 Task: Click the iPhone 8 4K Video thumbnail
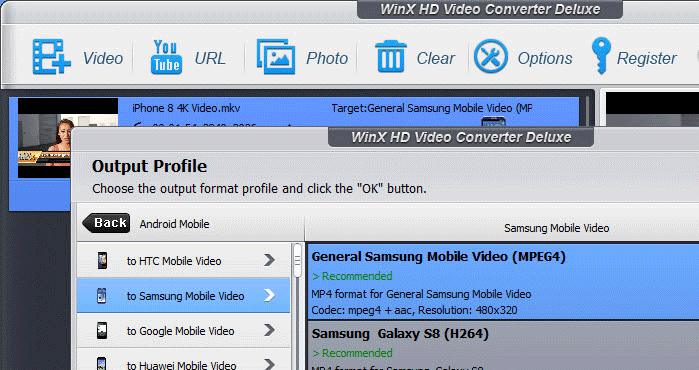(68, 138)
